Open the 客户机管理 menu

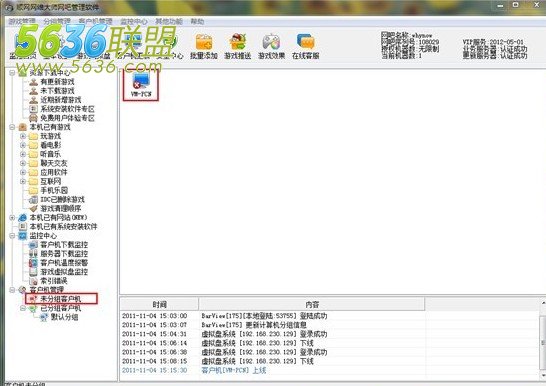click(x=95, y=22)
